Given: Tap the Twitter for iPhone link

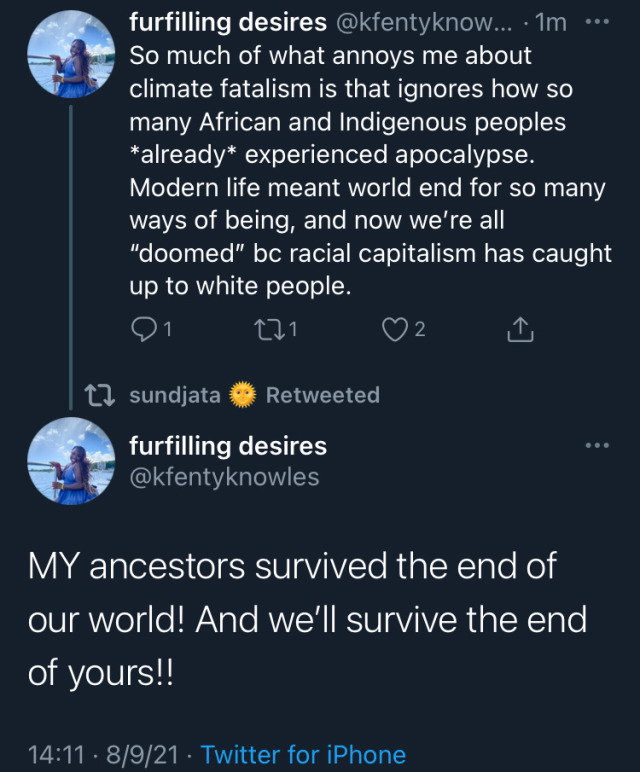Looking at the screenshot, I should pos(304,754).
